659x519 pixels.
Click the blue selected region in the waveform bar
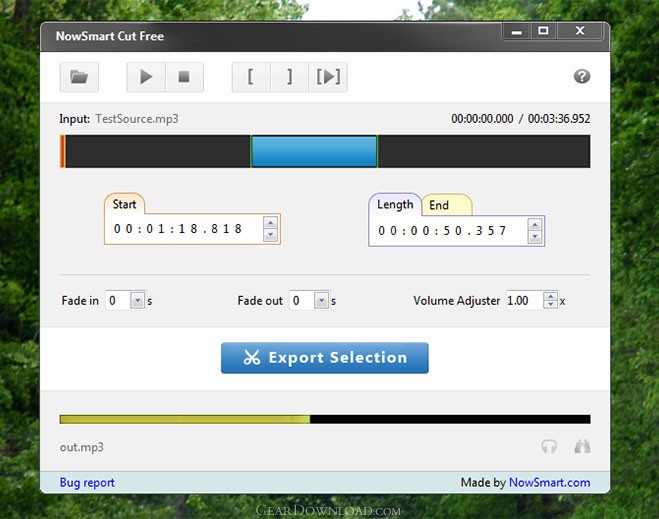point(314,151)
